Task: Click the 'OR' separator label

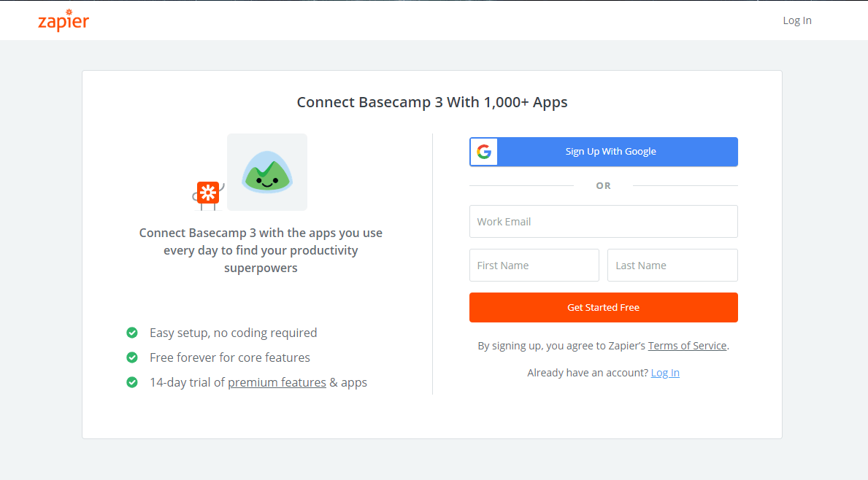Action: coord(604,186)
